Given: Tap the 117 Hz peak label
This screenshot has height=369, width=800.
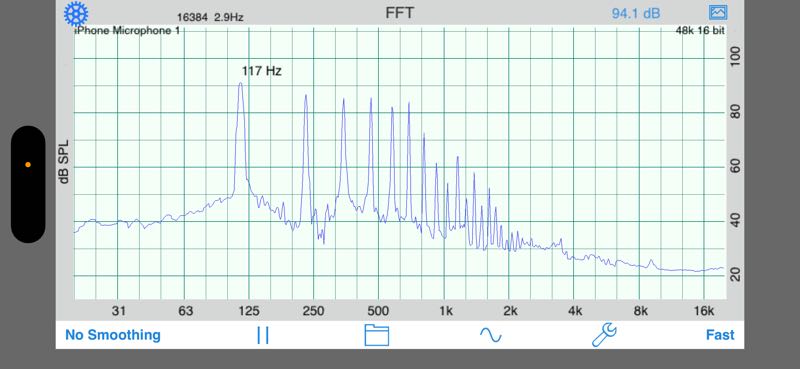Looking at the screenshot, I should [x=261, y=71].
